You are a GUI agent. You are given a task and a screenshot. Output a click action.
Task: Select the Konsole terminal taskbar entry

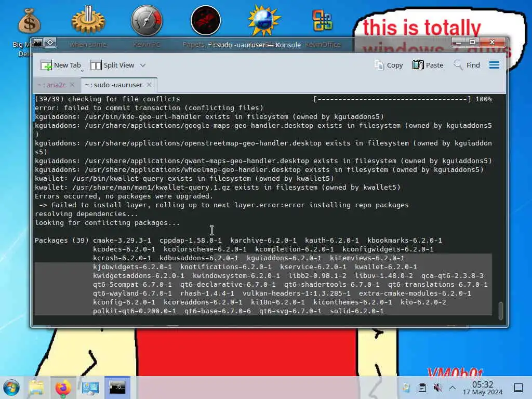pos(117,388)
